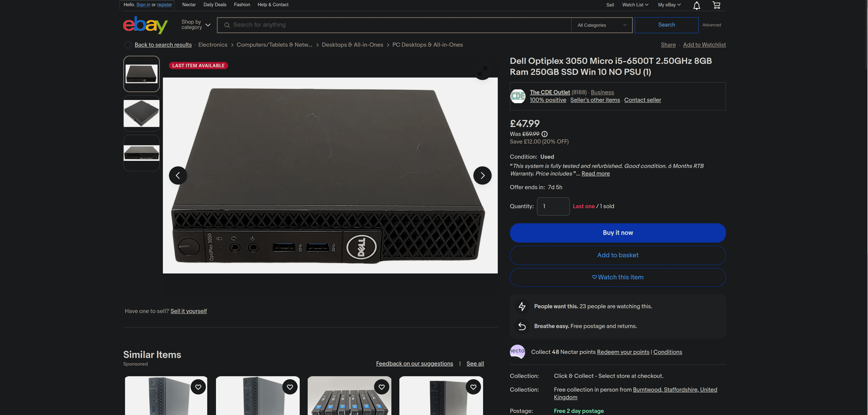The width and height of the screenshot is (868, 415).
Task: Click the Buy it now button
Action: (x=618, y=233)
